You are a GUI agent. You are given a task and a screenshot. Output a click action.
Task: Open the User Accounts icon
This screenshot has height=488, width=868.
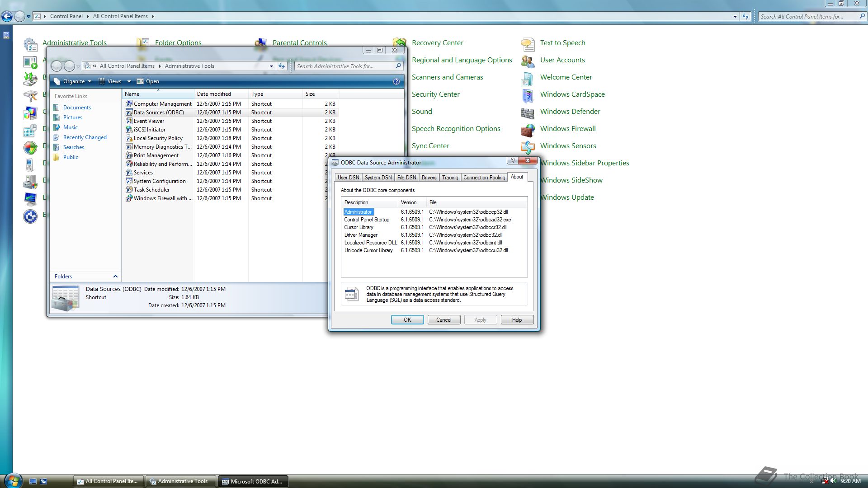pyautogui.click(x=528, y=61)
